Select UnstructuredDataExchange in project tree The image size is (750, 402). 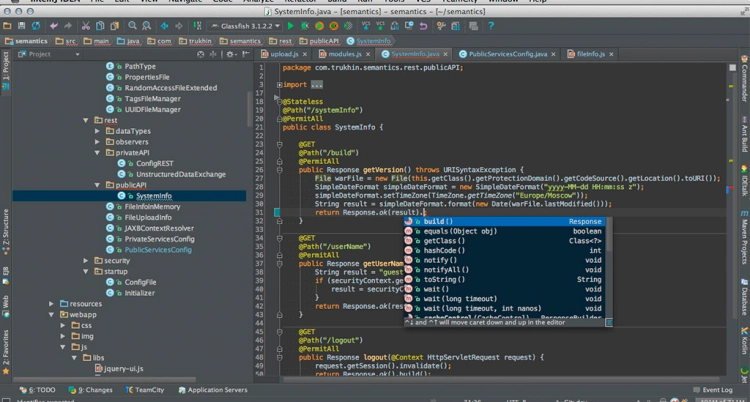pos(180,174)
